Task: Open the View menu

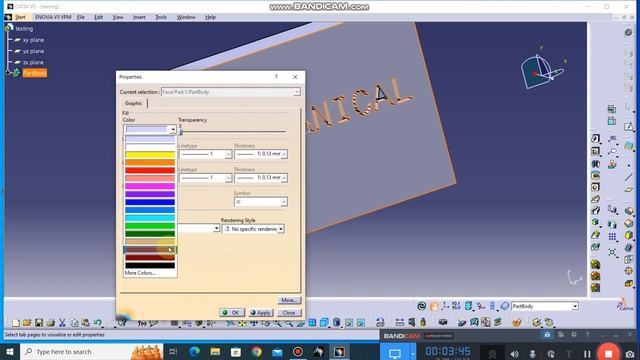Action: (118, 17)
